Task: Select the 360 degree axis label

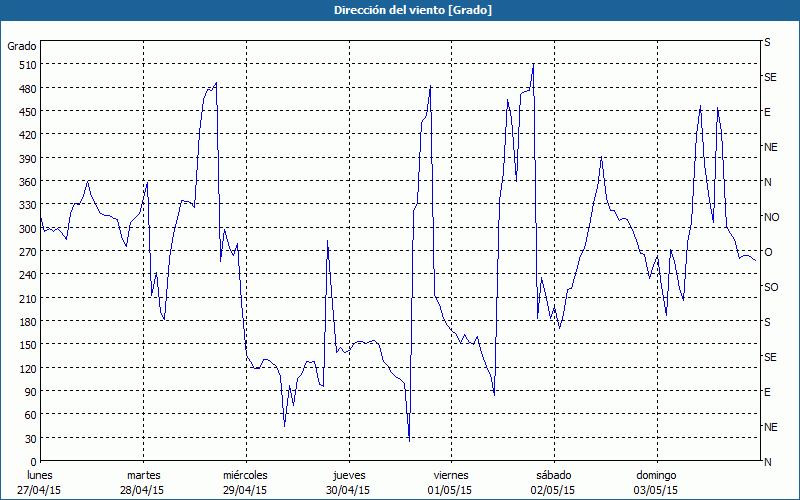Action: click(x=25, y=181)
